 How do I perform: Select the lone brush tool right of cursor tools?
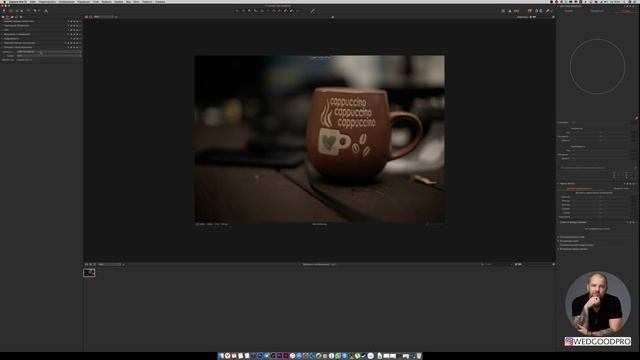click(x=313, y=11)
